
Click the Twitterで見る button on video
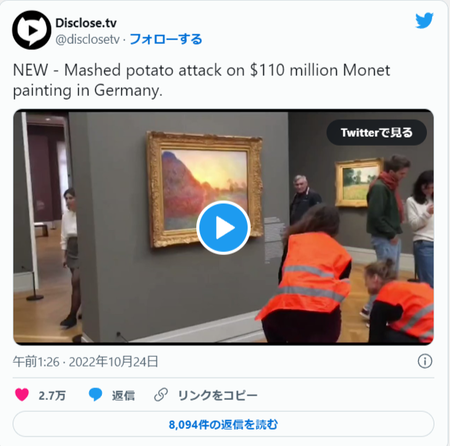pyautogui.click(x=377, y=132)
